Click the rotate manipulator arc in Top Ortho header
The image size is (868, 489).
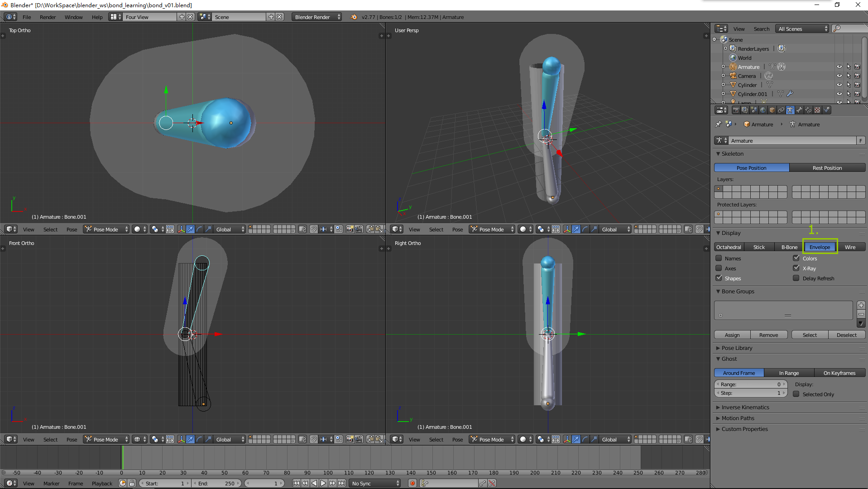(199, 229)
